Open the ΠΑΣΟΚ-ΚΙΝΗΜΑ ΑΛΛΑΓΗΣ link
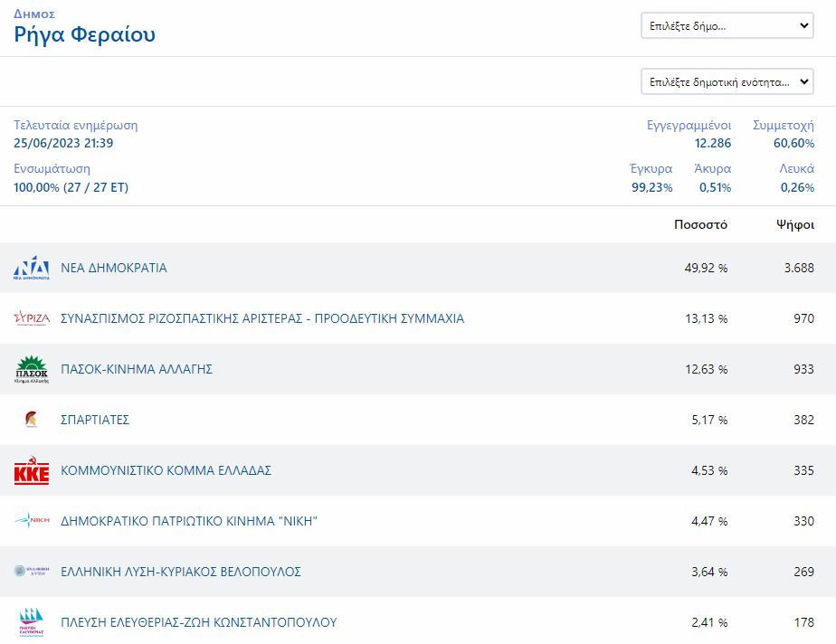 [x=137, y=370]
